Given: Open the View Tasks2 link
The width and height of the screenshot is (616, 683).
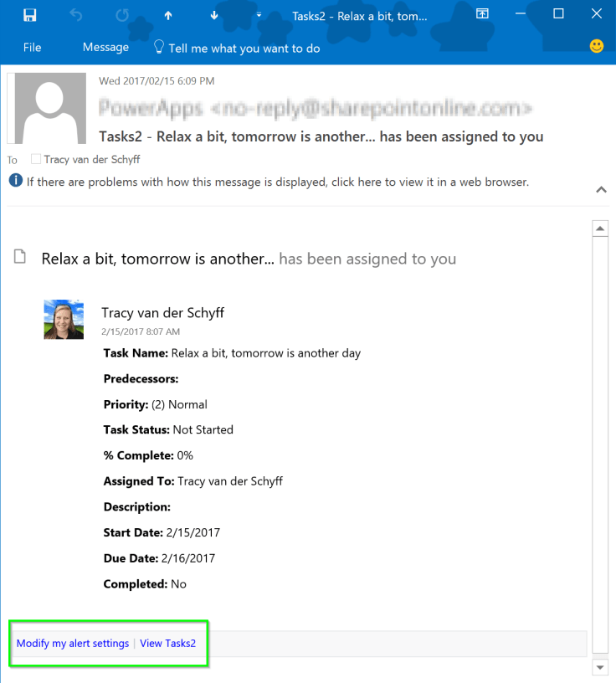Looking at the screenshot, I should [167, 643].
